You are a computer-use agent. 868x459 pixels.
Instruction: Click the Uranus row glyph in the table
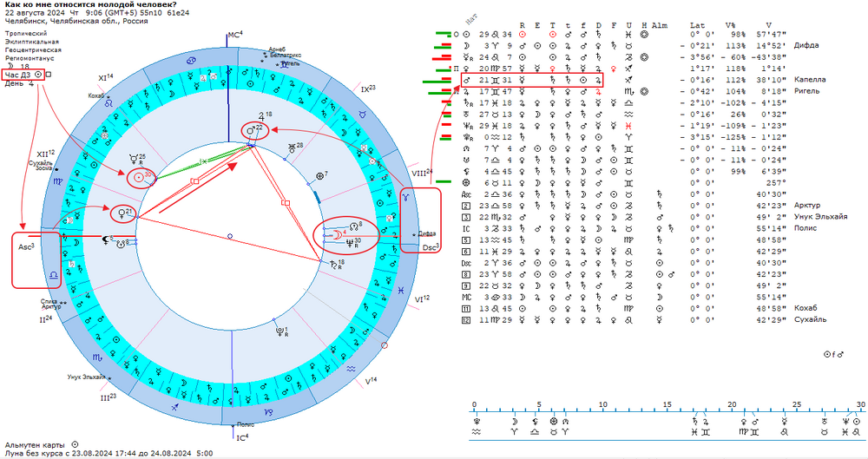tap(467, 115)
